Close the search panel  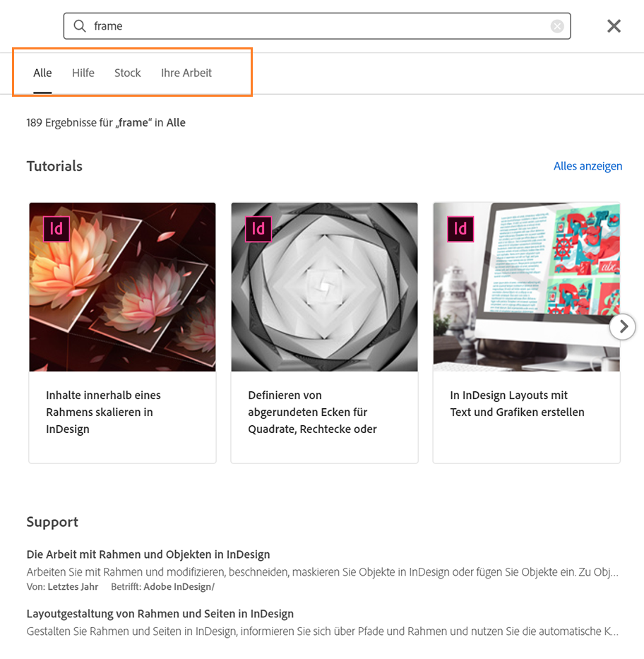[x=614, y=26]
